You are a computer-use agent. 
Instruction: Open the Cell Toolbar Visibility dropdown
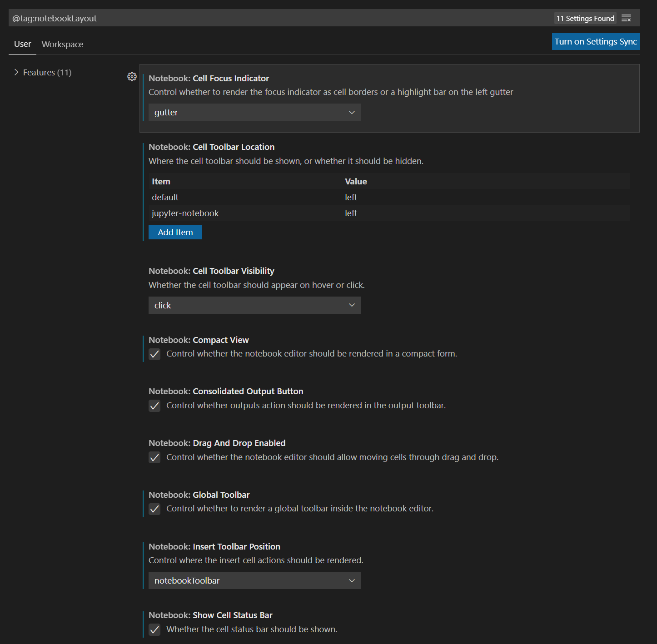pyautogui.click(x=254, y=305)
